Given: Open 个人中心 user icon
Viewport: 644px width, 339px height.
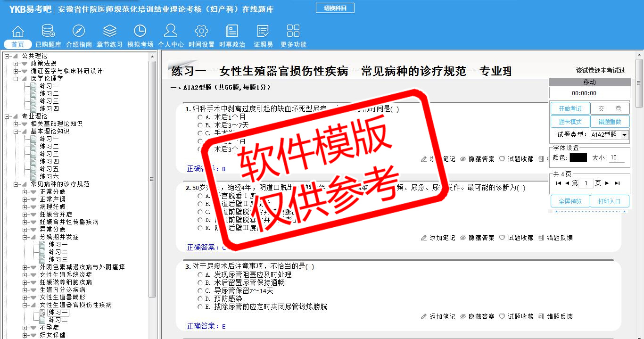Looking at the screenshot, I should pyautogui.click(x=171, y=32).
